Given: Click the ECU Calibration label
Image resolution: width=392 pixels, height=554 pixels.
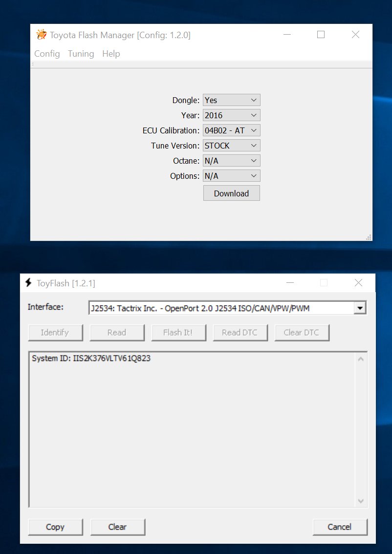Looking at the screenshot, I should 171,130.
